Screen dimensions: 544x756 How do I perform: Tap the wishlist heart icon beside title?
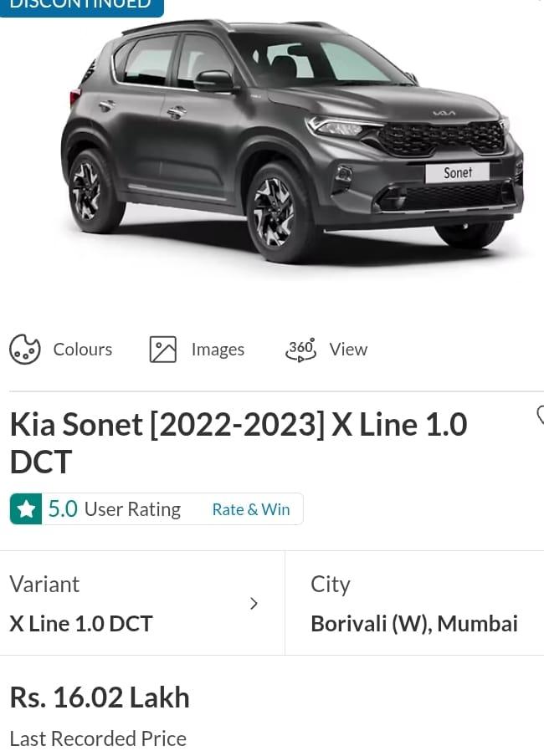[541, 416]
